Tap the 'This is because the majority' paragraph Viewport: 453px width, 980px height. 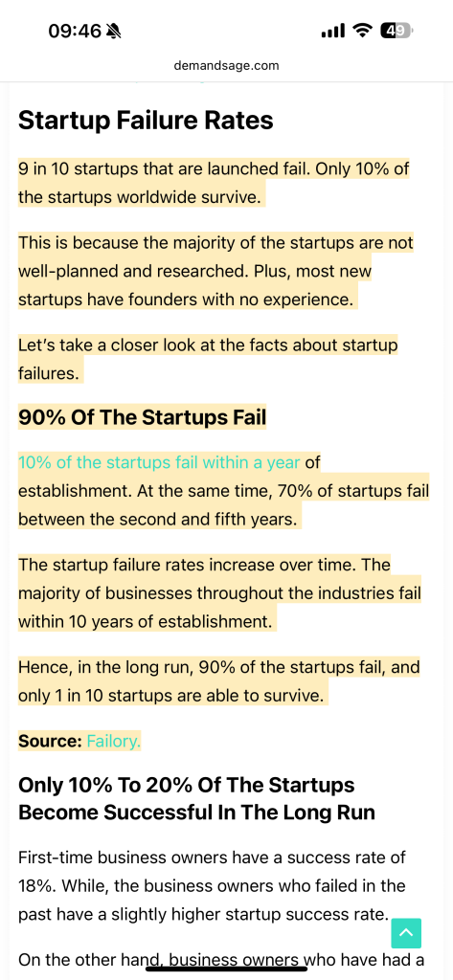pyautogui.click(x=215, y=271)
